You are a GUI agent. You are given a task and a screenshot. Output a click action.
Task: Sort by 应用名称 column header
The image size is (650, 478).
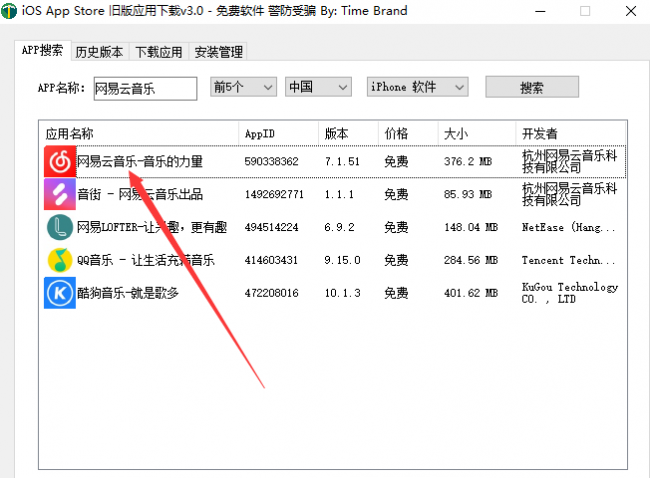(x=139, y=133)
